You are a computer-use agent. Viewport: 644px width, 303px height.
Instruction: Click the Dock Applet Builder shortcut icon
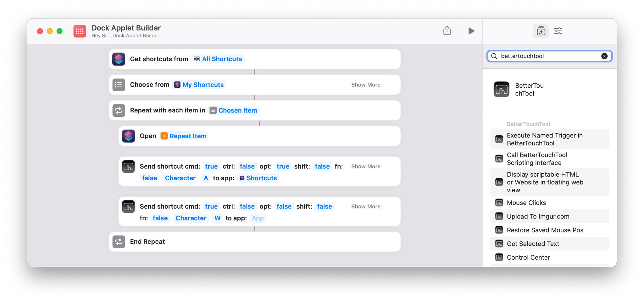click(80, 31)
